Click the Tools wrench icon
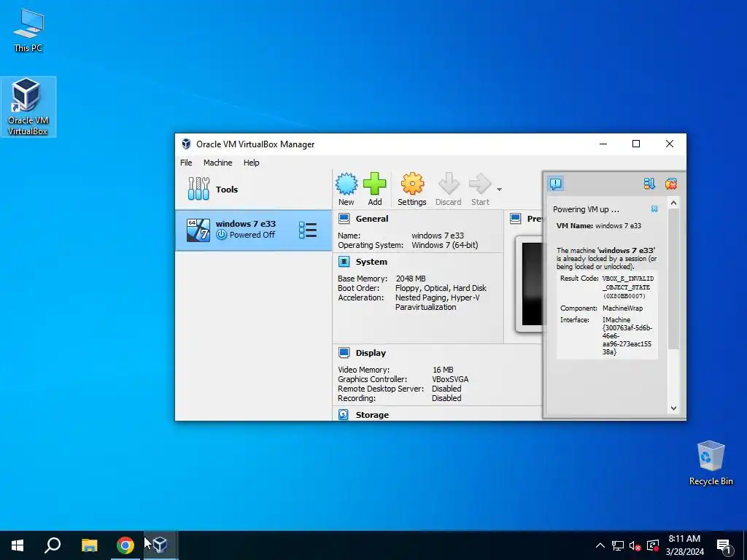Screen dimensions: 747x560 [198, 189]
